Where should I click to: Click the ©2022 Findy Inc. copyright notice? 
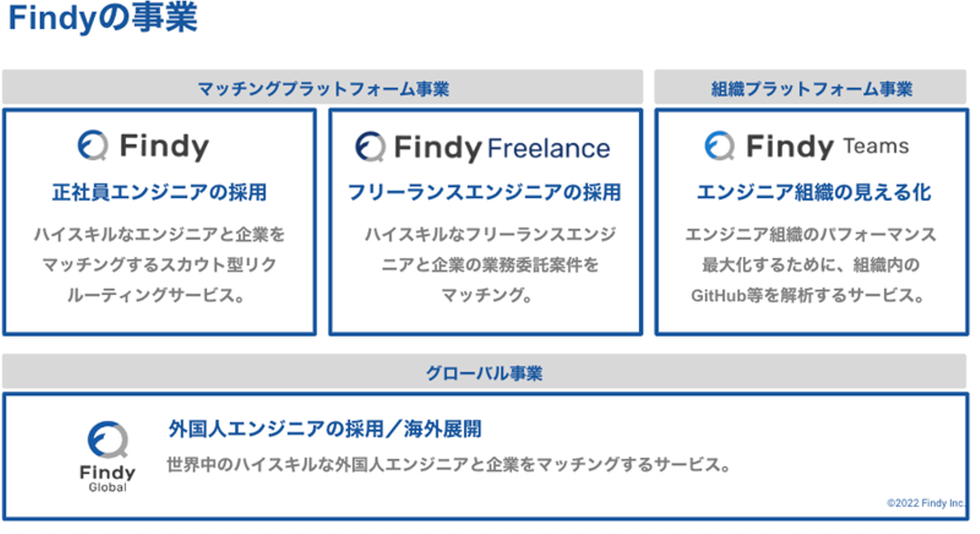pos(926,503)
